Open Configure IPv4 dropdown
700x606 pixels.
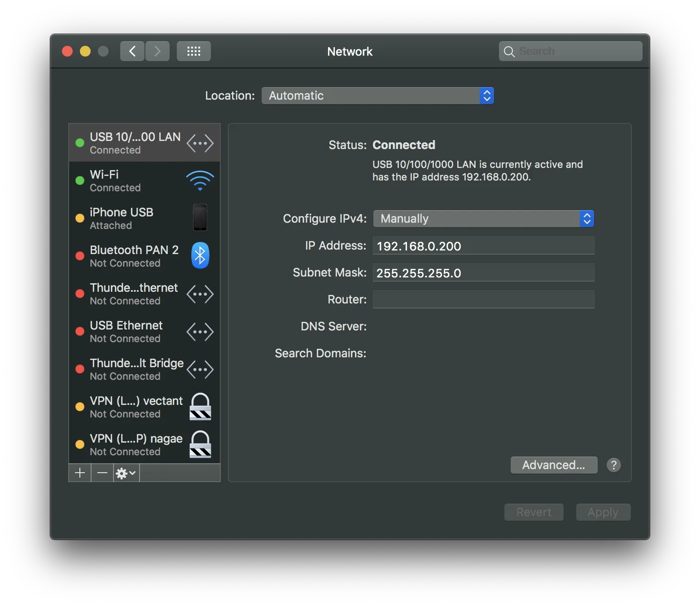click(x=483, y=219)
